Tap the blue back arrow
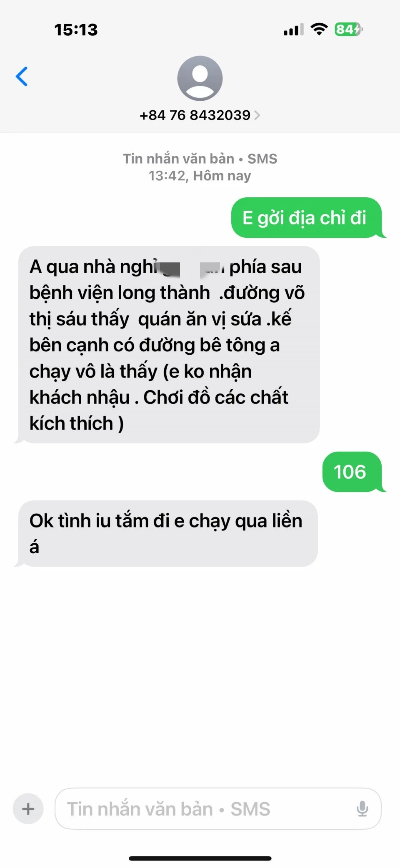The width and height of the screenshot is (400, 868). 22,76
